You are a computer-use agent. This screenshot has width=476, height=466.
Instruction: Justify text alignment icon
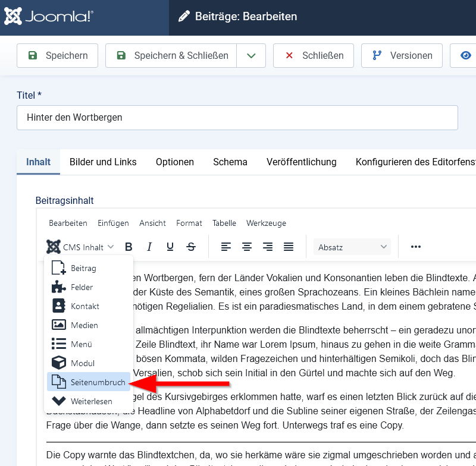point(289,247)
